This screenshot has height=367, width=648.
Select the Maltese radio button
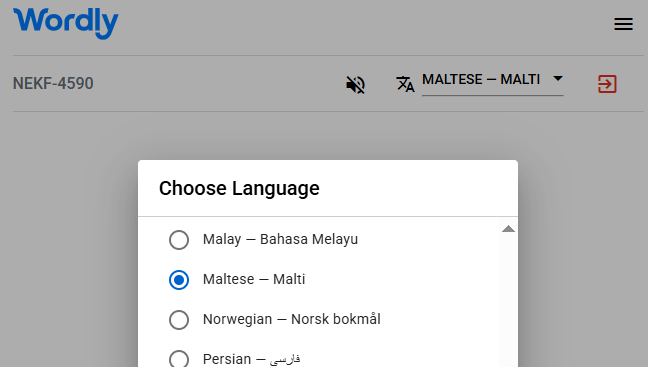pos(179,280)
